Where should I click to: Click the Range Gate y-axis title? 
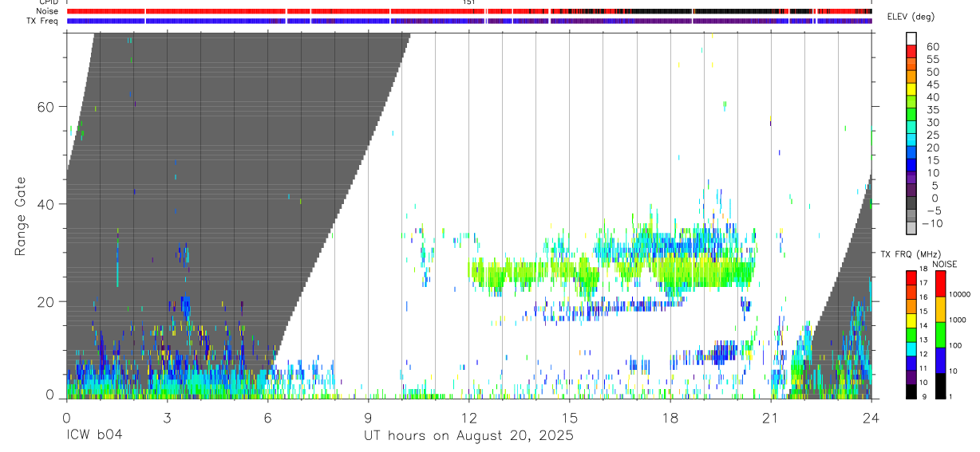[21, 216]
